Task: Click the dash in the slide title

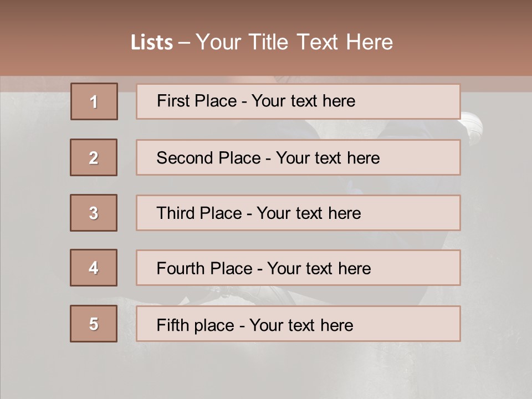Action: pyautogui.click(x=184, y=43)
